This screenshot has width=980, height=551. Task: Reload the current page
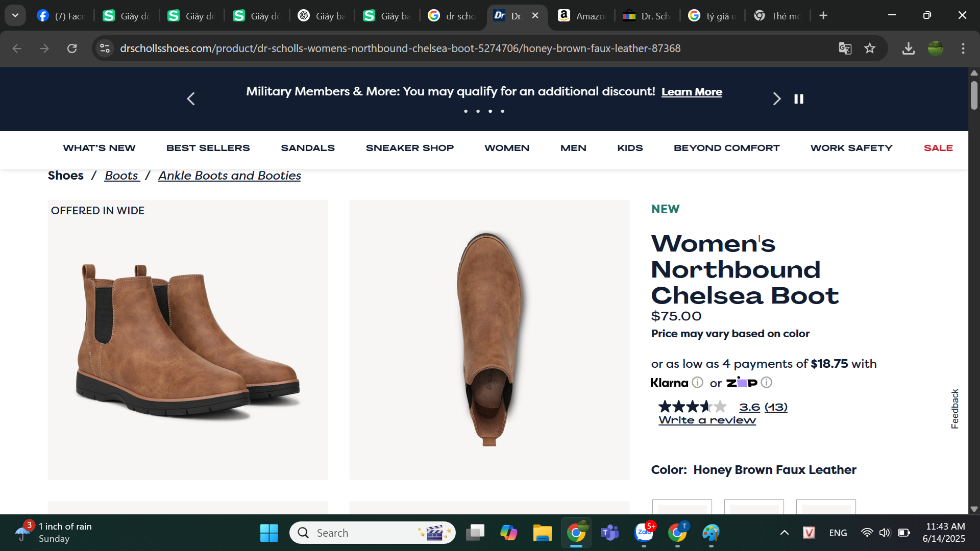[72, 48]
